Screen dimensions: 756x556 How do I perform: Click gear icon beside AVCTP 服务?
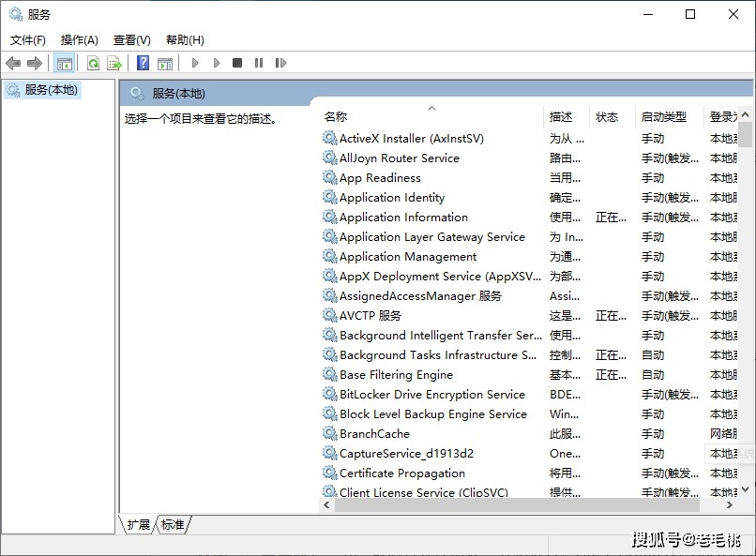[x=330, y=316]
